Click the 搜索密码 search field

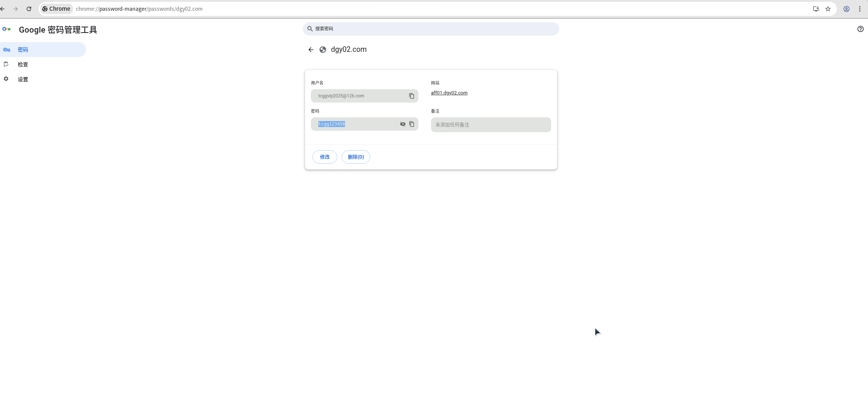(430, 29)
